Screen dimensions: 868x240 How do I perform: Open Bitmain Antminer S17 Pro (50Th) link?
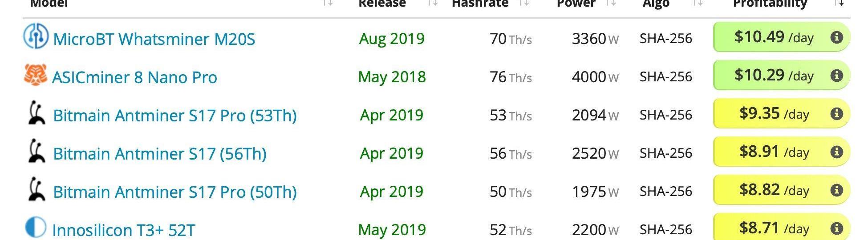175,192
